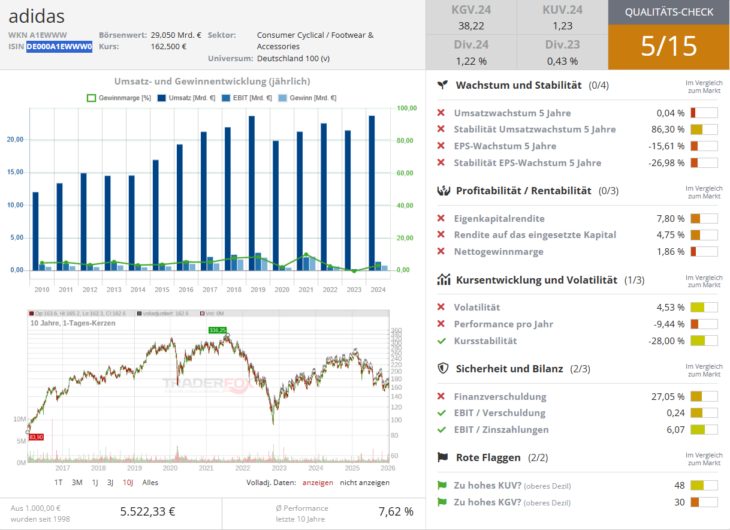
Task: Click the plant icon beside Wachstum und Stabilität
Action: 442,86
